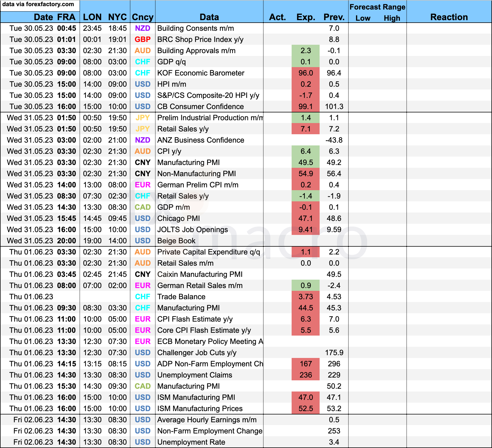Click the 'Non-Farm Employment Change' cell
This screenshot has height=448, width=492.
click(210, 431)
